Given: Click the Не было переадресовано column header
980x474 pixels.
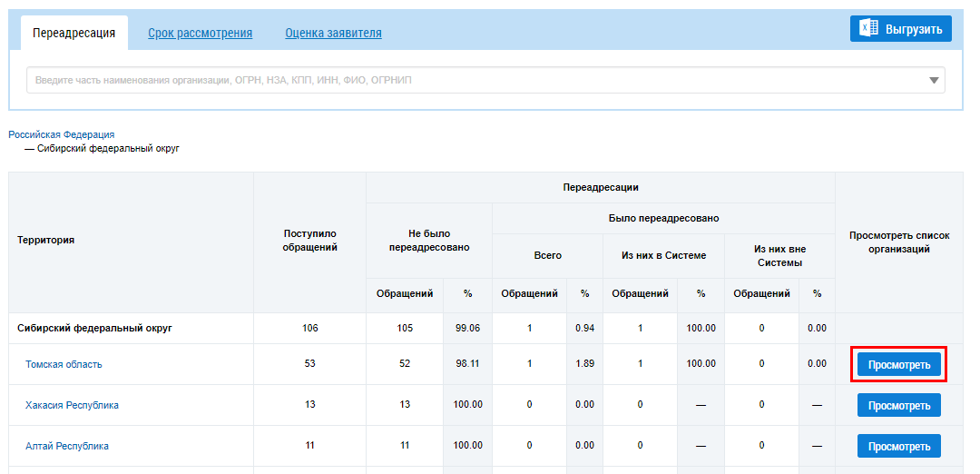Looking at the screenshot, I should coord(428,240).
